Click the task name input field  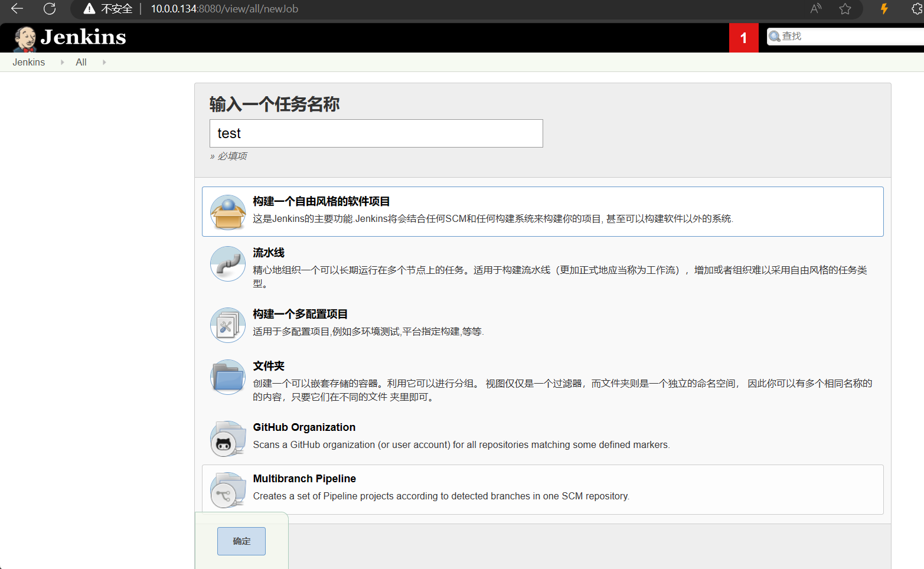tap(376, 133)
